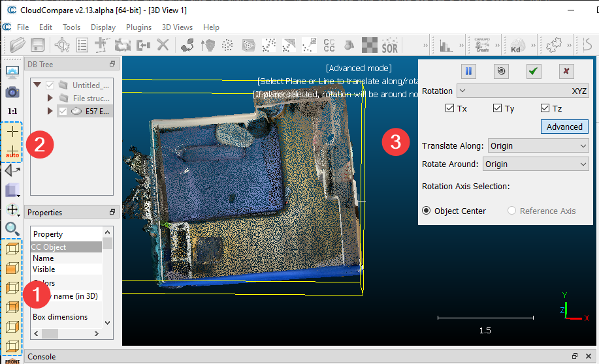Open the Plugins menu
The image size is (599, 364).
click(x=138, y=27)
